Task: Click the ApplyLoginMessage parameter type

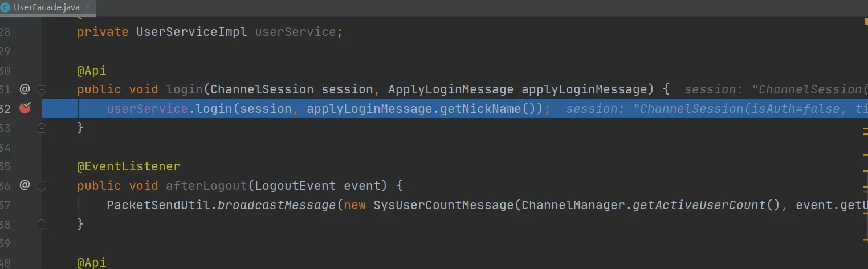Action: point(451,89)
